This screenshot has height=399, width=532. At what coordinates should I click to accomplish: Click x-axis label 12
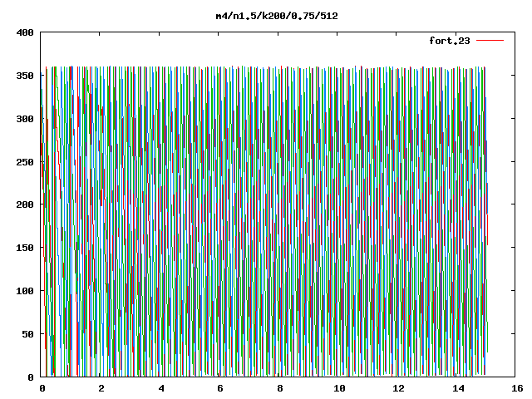tap(399, 388)
